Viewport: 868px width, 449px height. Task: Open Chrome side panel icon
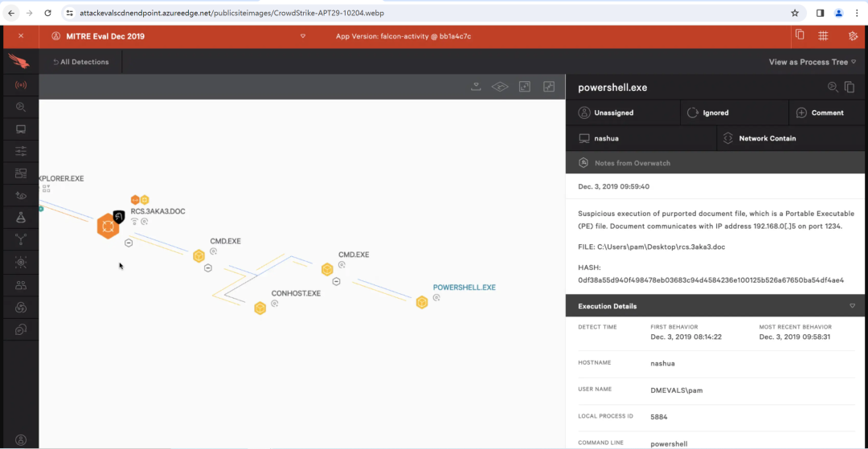[821, 13]
